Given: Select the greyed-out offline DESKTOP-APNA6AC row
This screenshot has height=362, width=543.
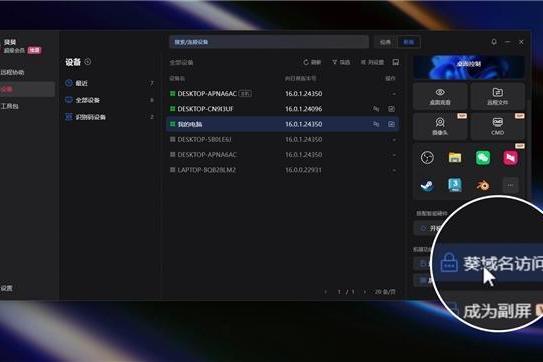Looking at the screenshot, I should [283, 154].
